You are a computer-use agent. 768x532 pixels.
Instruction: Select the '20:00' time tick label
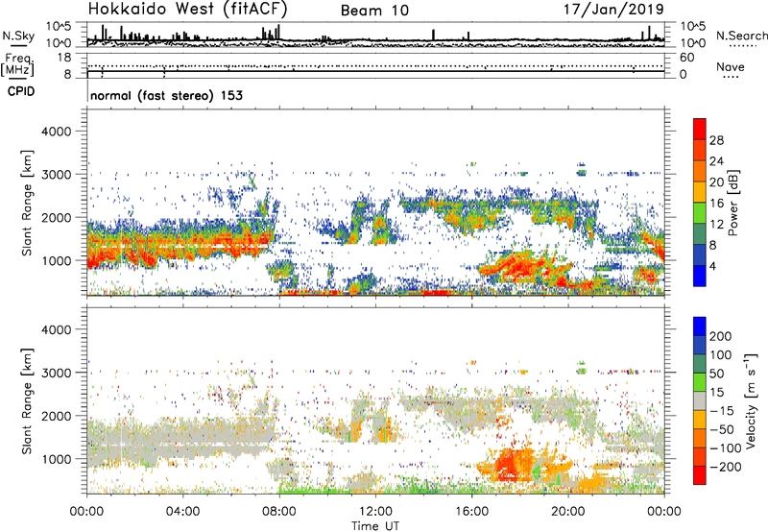[x=568, y=512]
